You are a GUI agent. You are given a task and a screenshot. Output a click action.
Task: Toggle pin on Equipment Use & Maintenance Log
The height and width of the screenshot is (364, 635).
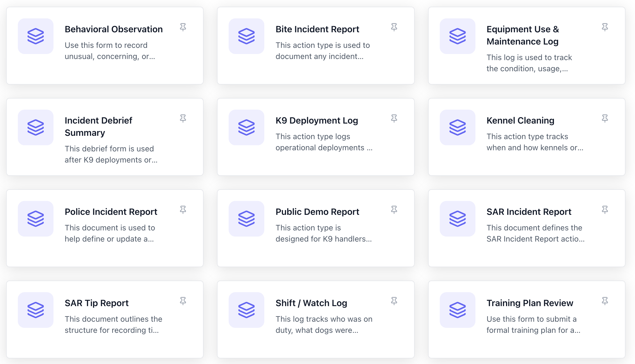click(605, 27)
